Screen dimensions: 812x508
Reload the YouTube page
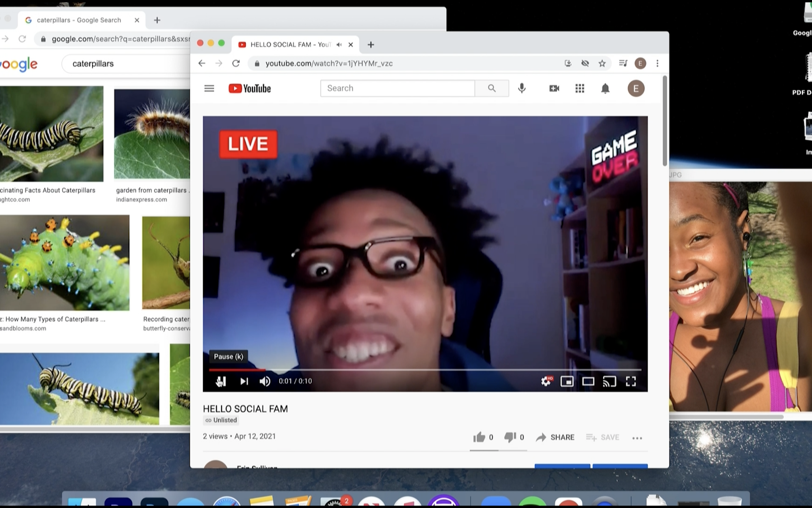point(236,63)
